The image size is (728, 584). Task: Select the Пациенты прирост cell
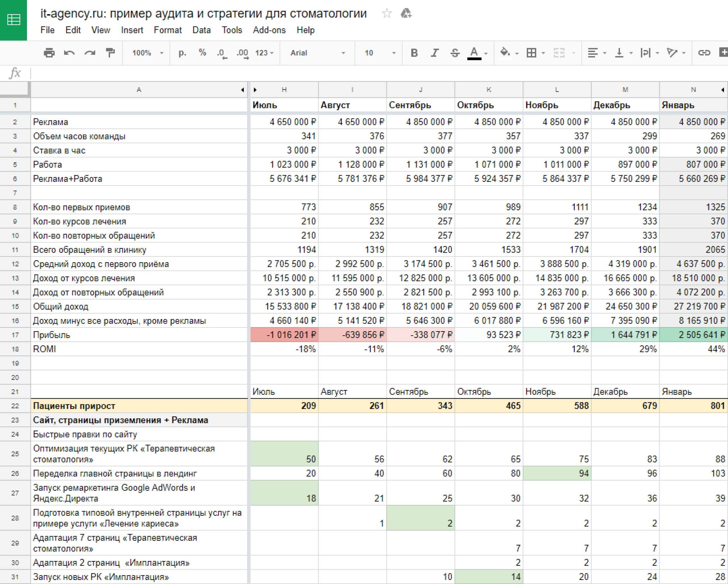pyautogui.click(x=139, y=406)
